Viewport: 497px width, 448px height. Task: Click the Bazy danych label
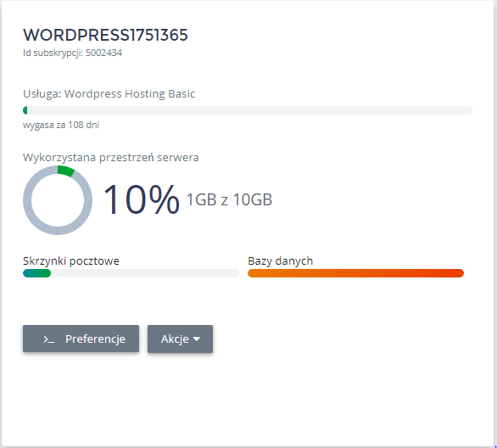(x=280, y=261)
